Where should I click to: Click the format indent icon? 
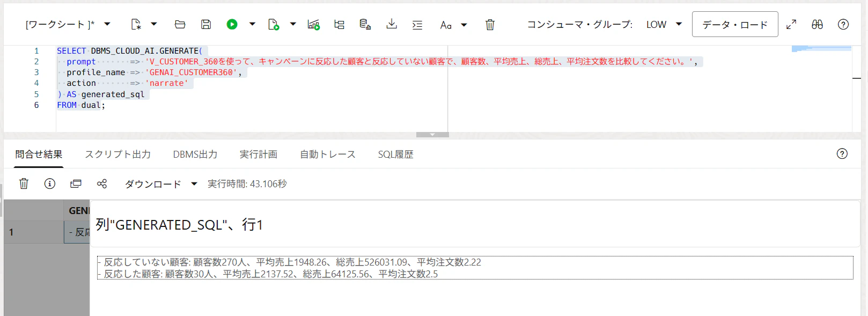417,25
